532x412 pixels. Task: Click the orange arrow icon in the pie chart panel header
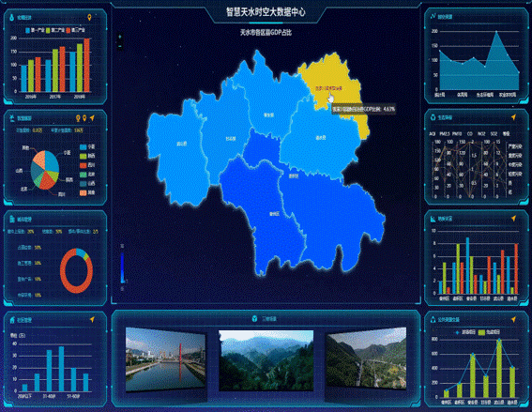coord(92,118)
